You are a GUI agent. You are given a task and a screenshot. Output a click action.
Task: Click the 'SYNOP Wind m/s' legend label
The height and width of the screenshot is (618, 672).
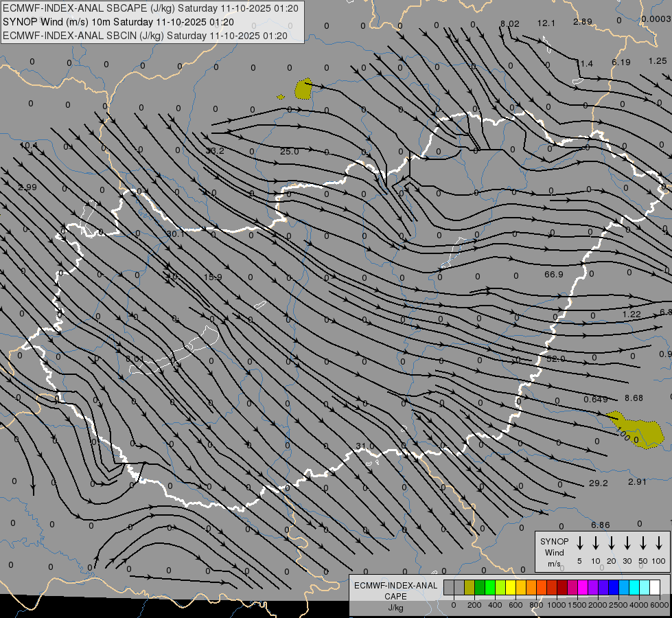click(x=554, y=552)
